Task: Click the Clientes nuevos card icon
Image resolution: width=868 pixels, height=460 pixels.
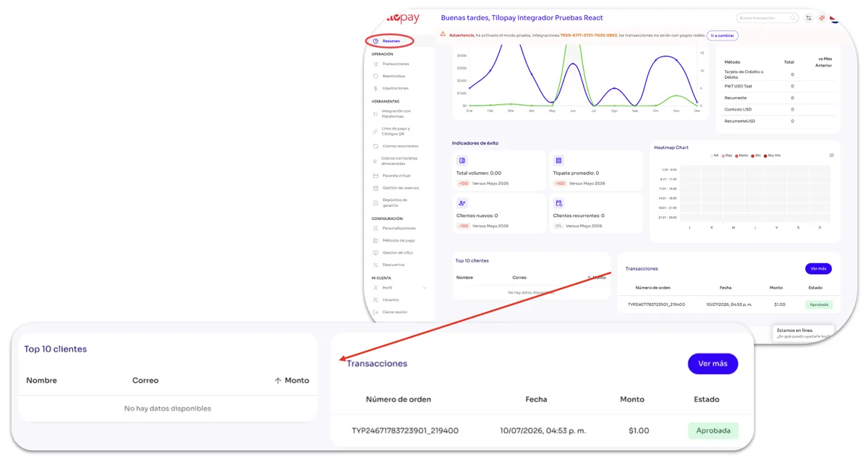Action: pyautogui.click(x=462, y=203)
